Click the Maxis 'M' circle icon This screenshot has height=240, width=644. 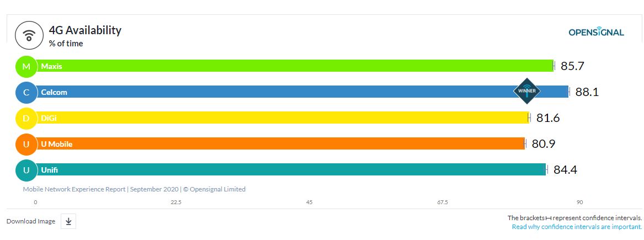(26, 66)
